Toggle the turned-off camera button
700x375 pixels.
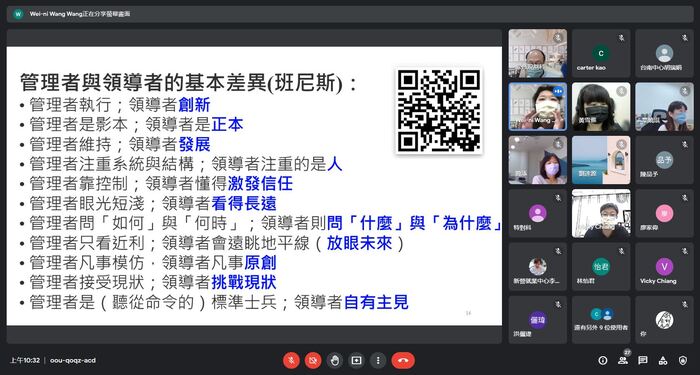(313, 360)
